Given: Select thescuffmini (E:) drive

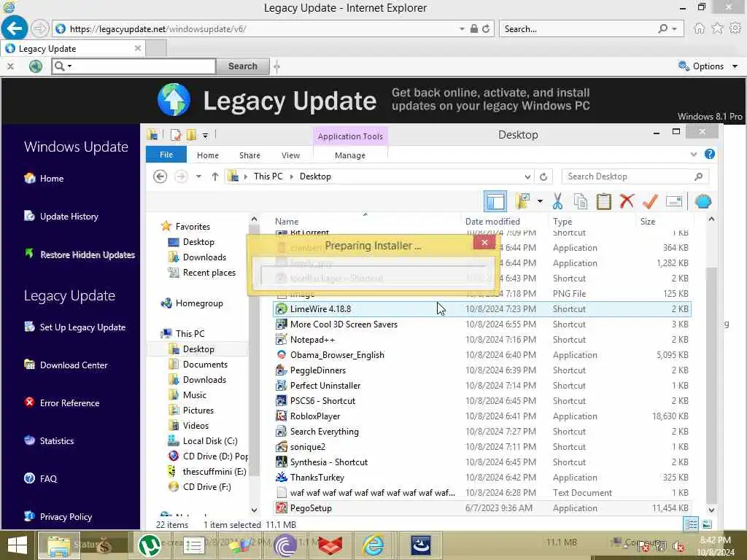Looking at the screenshot, I should (x=214, y=472).
